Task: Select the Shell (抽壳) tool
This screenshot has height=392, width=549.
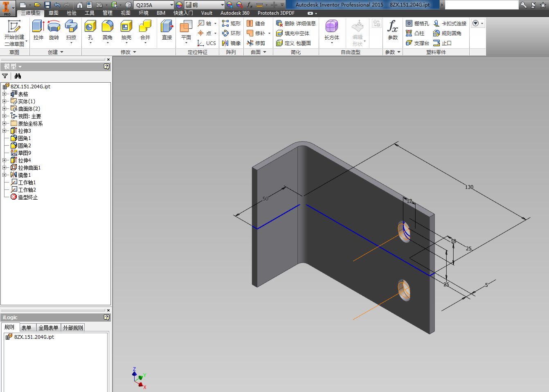Action: 126,31
